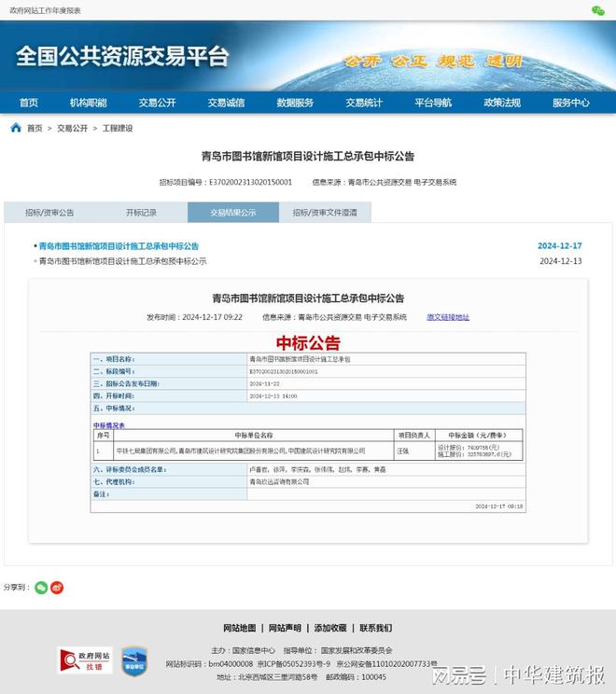The height and width of the screenshot is (694, 616).
Task: Click 中标情况表 label
Action: tap(109, 425)
